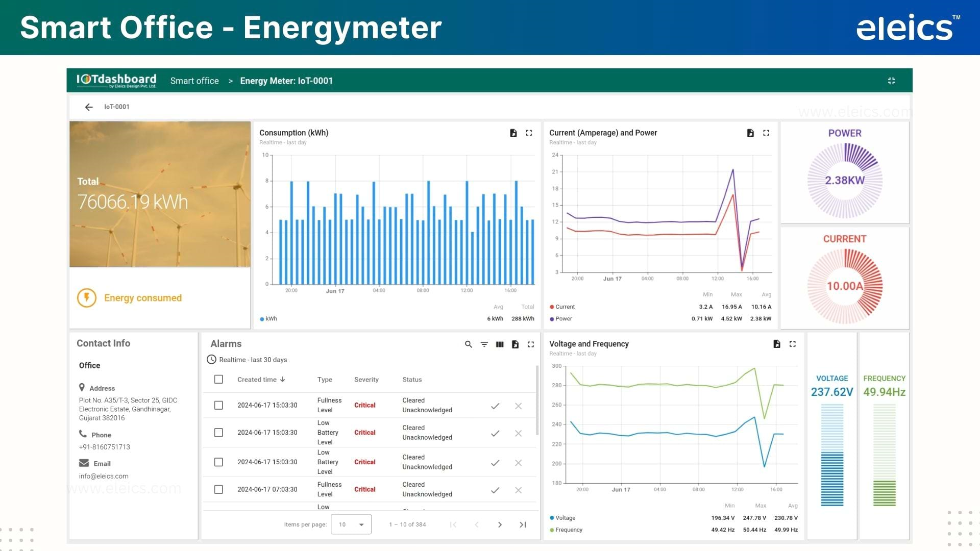The height and width of the screenshot is (551, 980).
Task: Export the Consumption (kWh) widget data
Action: [x=513, y=133]
